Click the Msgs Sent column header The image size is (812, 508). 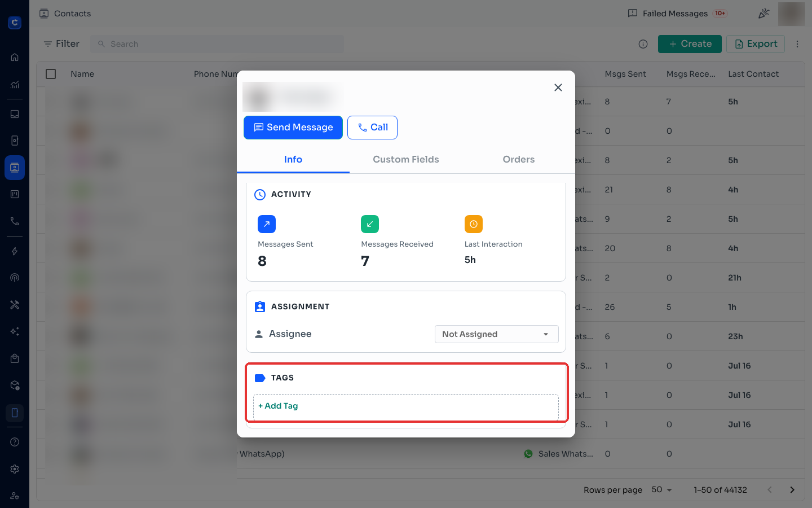tap(625, 74)
